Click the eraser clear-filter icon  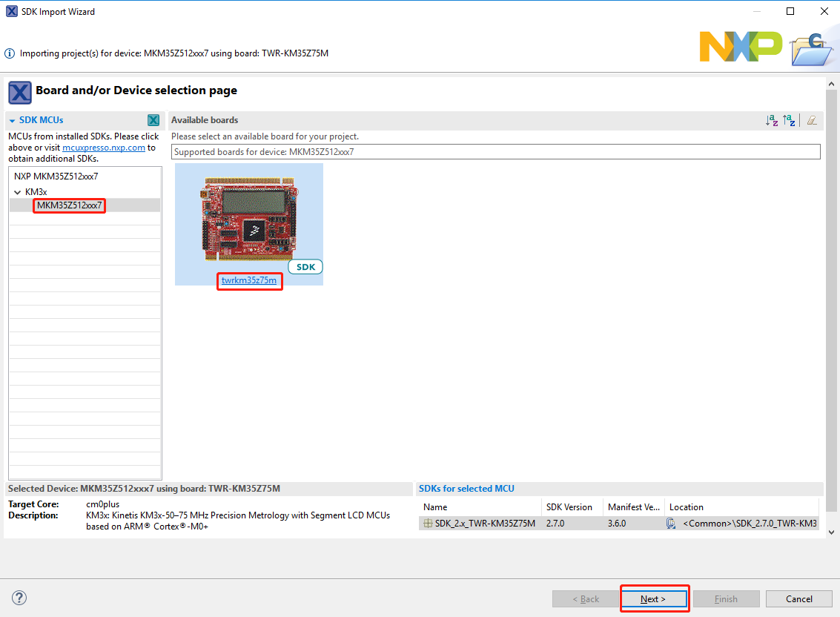click(x=812, y=120)
